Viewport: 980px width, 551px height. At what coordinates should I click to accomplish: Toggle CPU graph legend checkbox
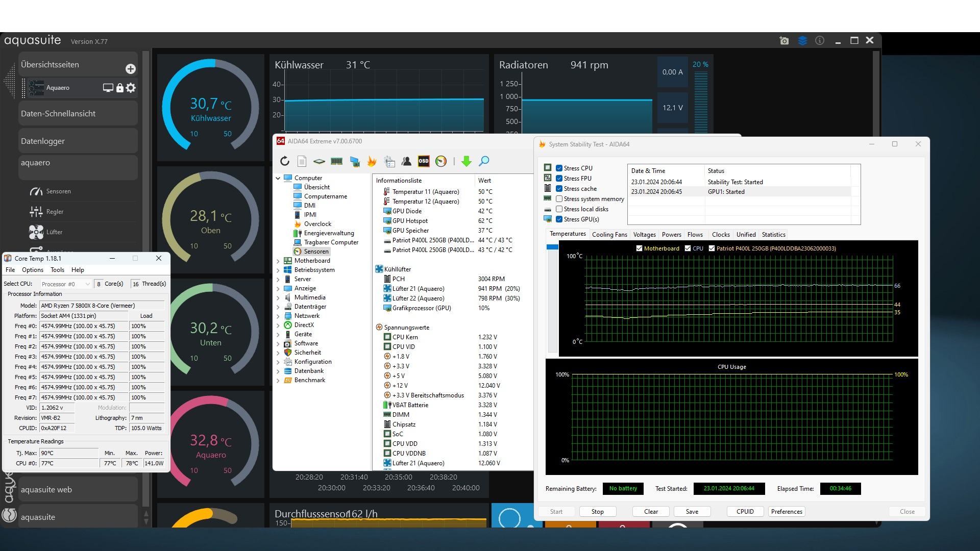688,248
